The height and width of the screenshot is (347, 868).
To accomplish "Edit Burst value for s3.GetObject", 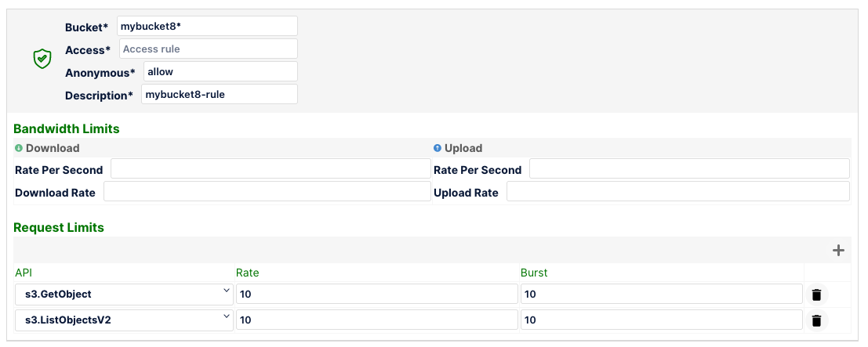I will [x=661, y=294].
